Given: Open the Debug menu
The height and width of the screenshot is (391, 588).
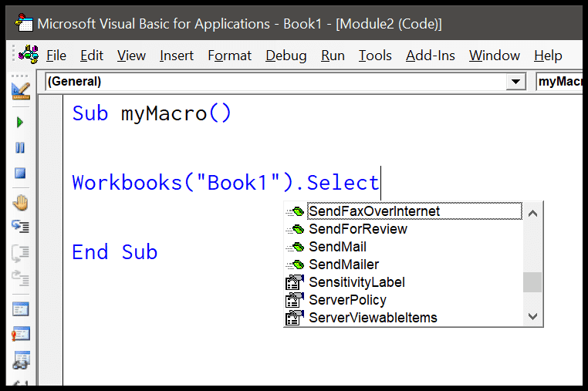Looking at the screenshot, I should (286, 56).
